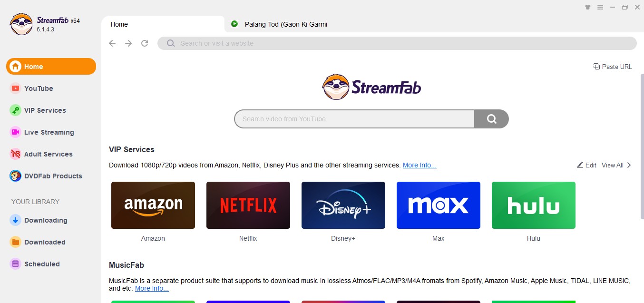Open the YouTube section in sidebar
This screenshot has height=303, width=644.
tap(51, 88)
